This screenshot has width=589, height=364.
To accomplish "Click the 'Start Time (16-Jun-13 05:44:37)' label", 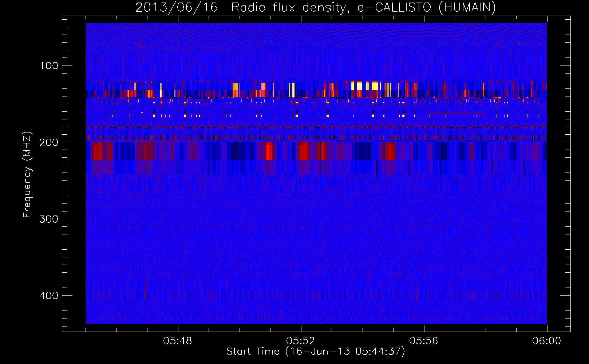I will click(x=315, y=352).
